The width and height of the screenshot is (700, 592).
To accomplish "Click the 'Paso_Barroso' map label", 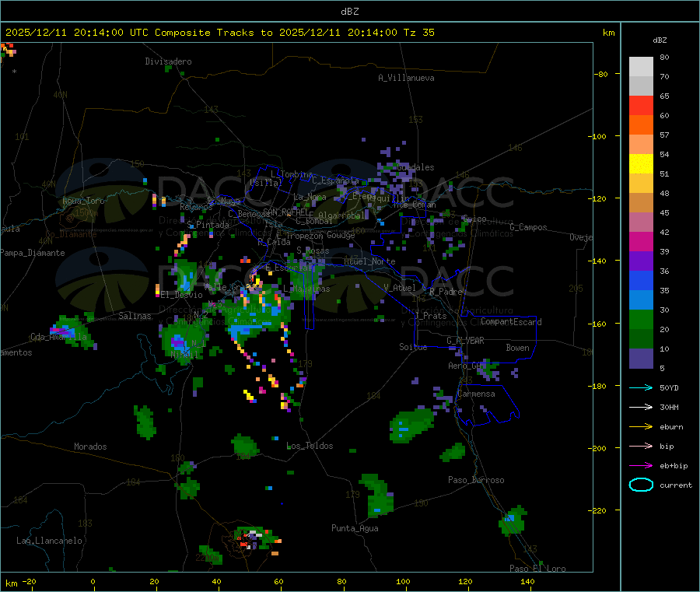I will pyautogui.click(x=476, y=480).
